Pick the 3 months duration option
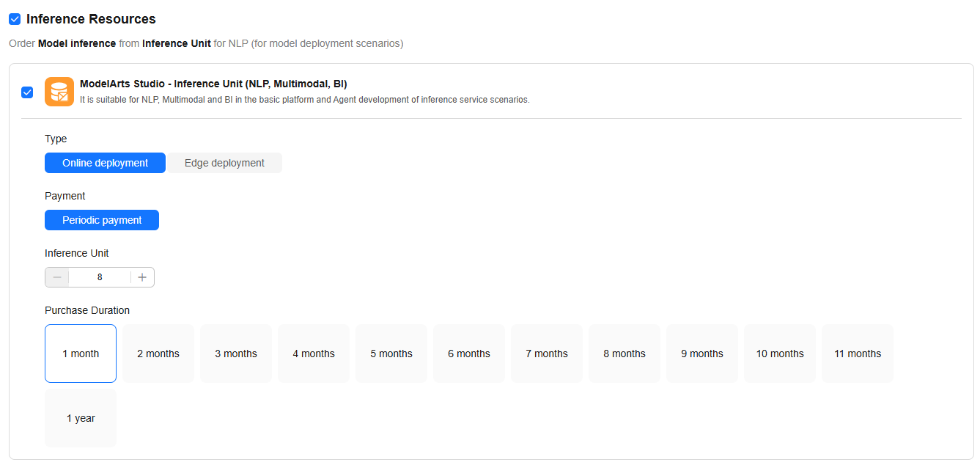The image size is (980, 465). click(x=236, y=354)
